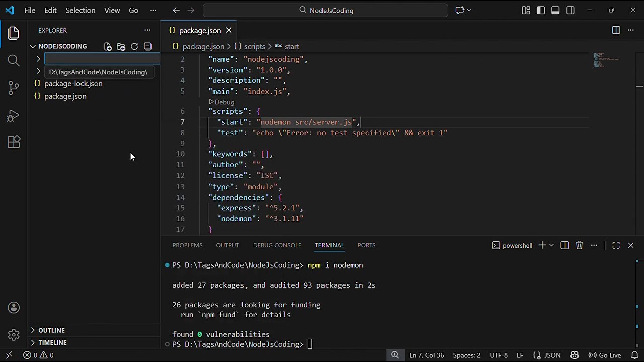Screen dimensions: 644x362
Task: Toggle the primary side bar layout button
Action: [x=541, y=10]
